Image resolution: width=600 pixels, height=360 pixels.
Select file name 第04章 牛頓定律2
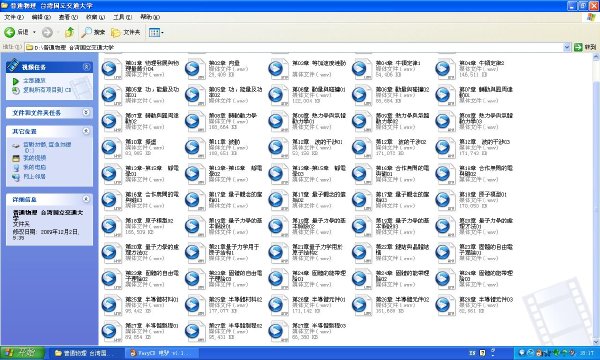click(x=482, y=63)
